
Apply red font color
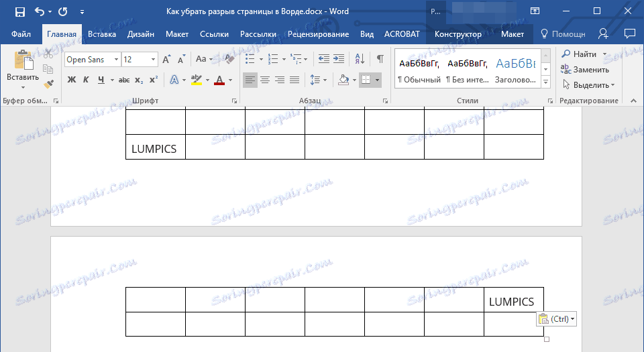(x=219, y=80)
